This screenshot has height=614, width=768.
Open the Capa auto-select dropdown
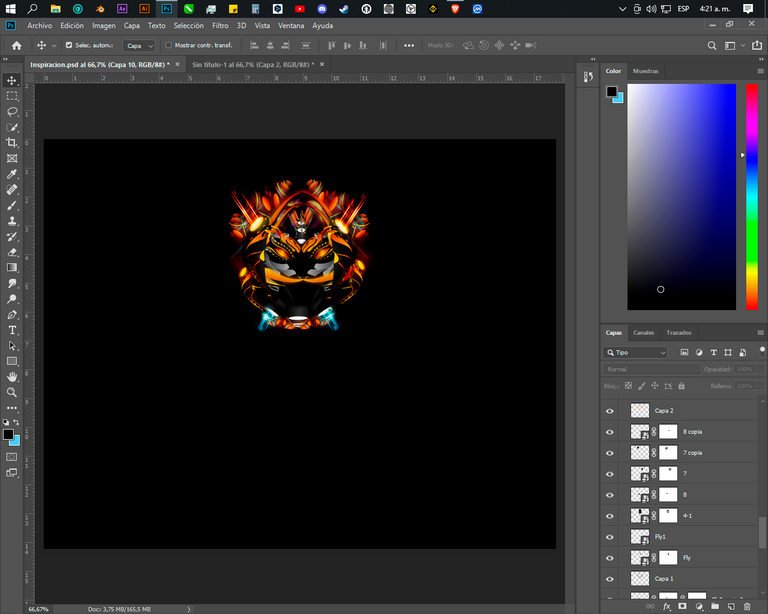coord(139,46)
